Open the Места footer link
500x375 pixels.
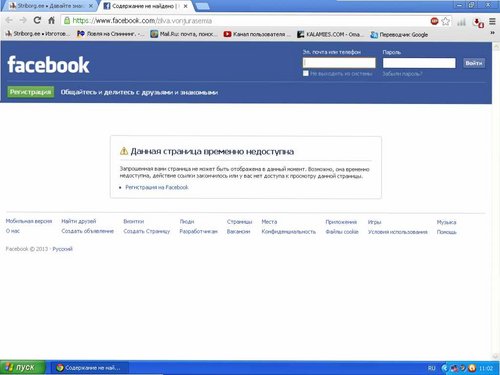click(269, 222)
